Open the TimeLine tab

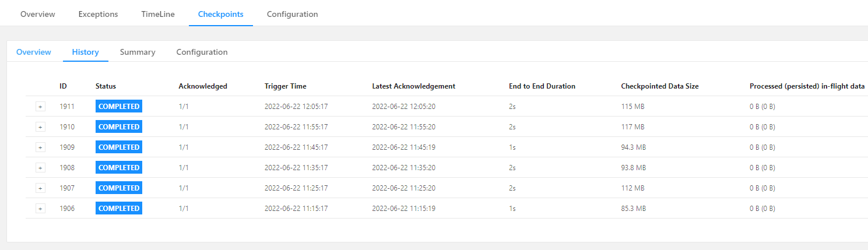pos(158,14)
